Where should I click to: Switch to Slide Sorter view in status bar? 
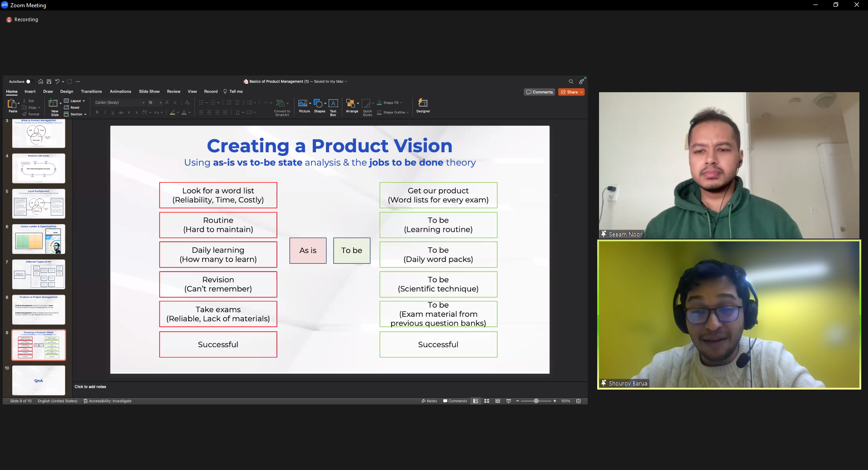point(486,401)
